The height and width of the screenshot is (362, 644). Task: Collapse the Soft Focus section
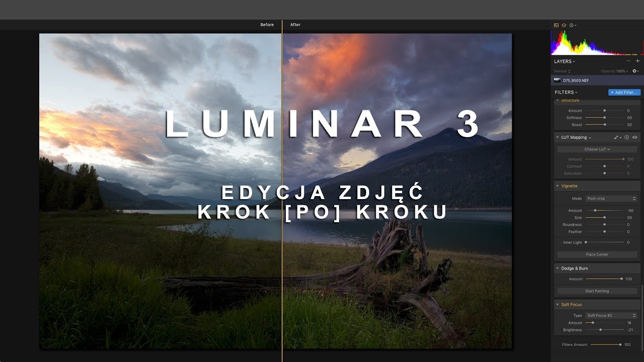[557, 305]
